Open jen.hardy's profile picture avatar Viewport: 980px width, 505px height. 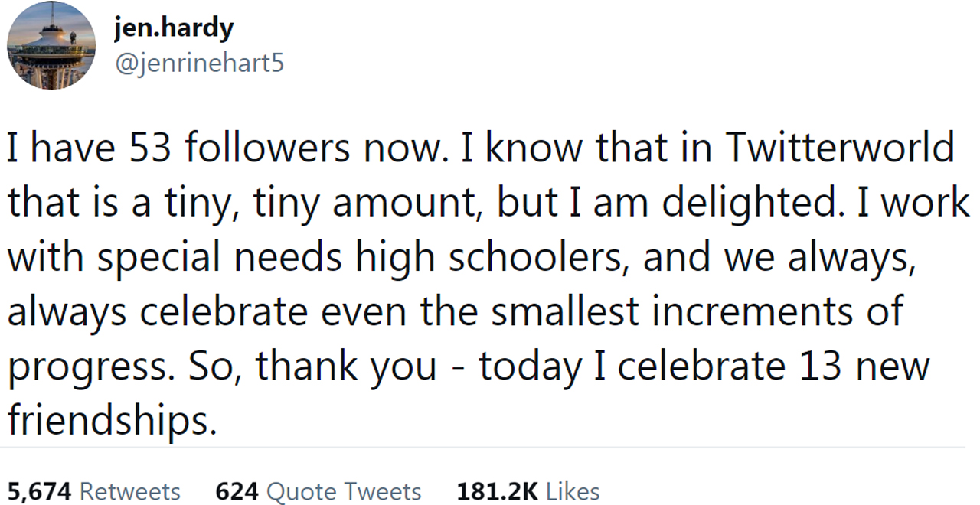tap(51, 47)
